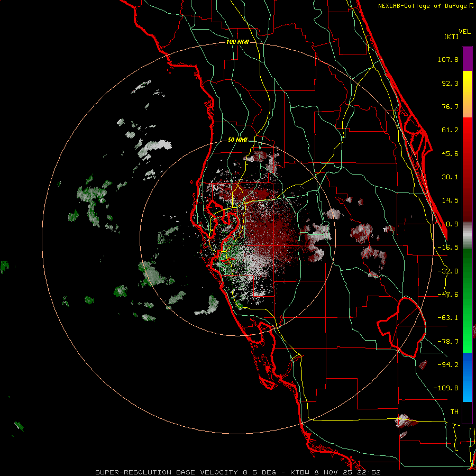The height and width of the screenshot is (476, 476).
Task: Select the -16.5 legend value
Action: click(448, 248)
